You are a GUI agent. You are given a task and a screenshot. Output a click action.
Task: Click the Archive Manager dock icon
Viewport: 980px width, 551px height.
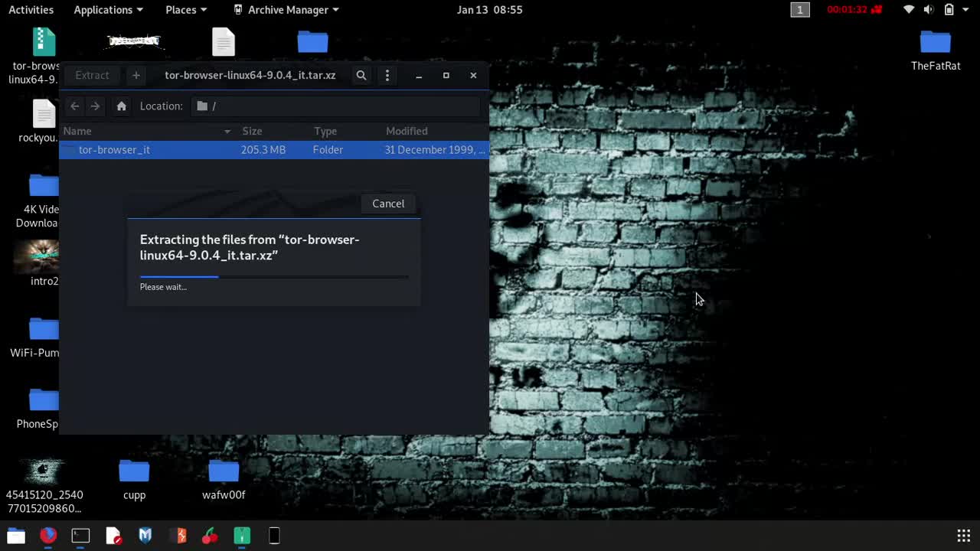[x=242, y=536]
